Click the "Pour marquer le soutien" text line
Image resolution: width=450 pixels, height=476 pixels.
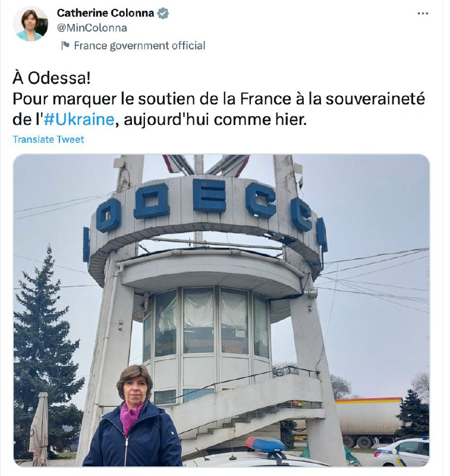click(219, 99)
